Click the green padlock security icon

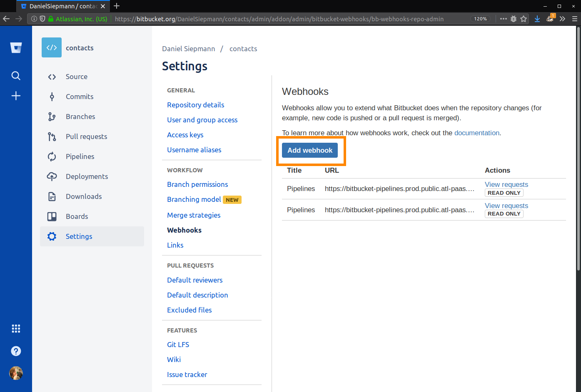point(51,19)
